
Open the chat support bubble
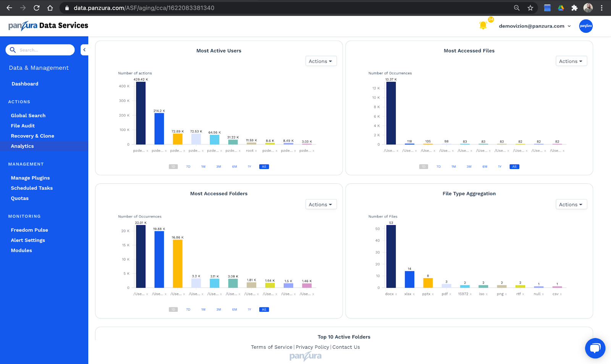[x=595, y=348]
